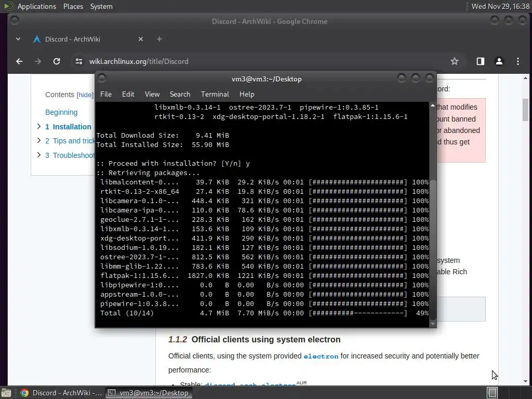This screenshot has width=532, height=399.
Task: Click the libsodium-1.0.19 download row
Action: pos(264,248)
